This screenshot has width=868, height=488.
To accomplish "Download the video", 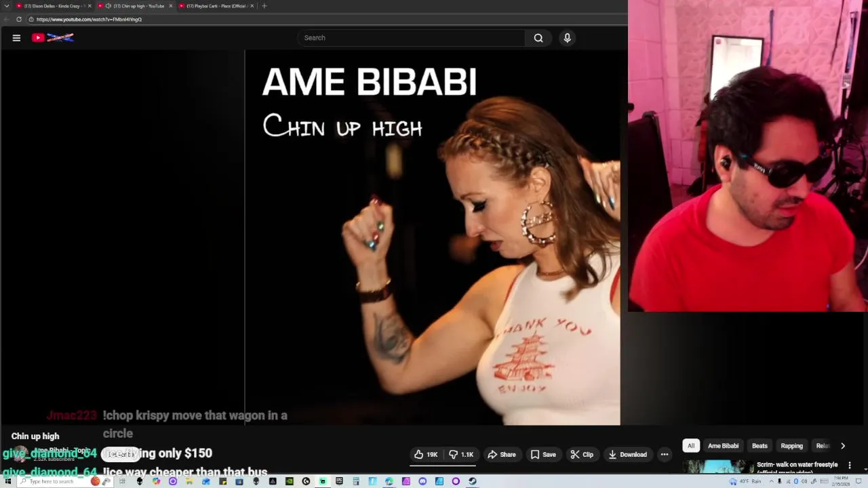I will pos(627,455).
